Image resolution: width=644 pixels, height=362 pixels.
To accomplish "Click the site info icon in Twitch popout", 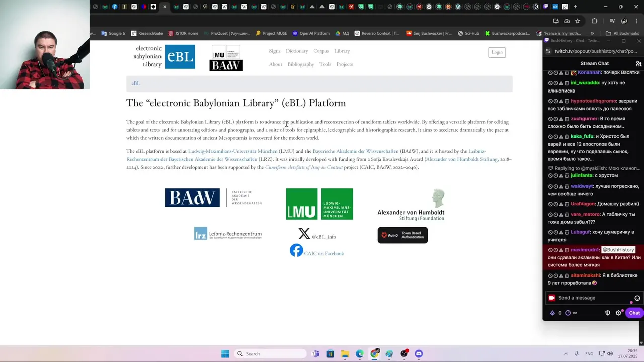I will tap(548, 51).
